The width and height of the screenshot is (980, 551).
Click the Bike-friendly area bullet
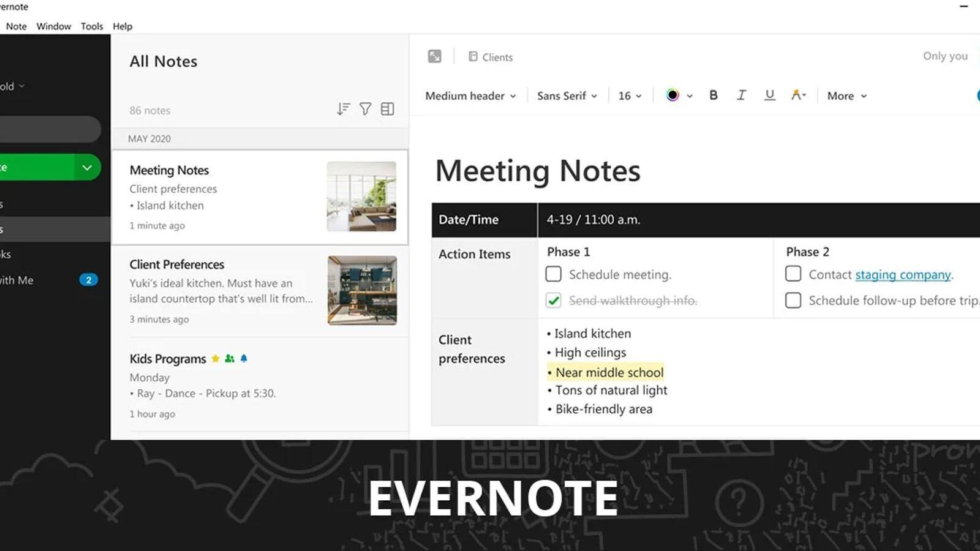click(600, 409)
